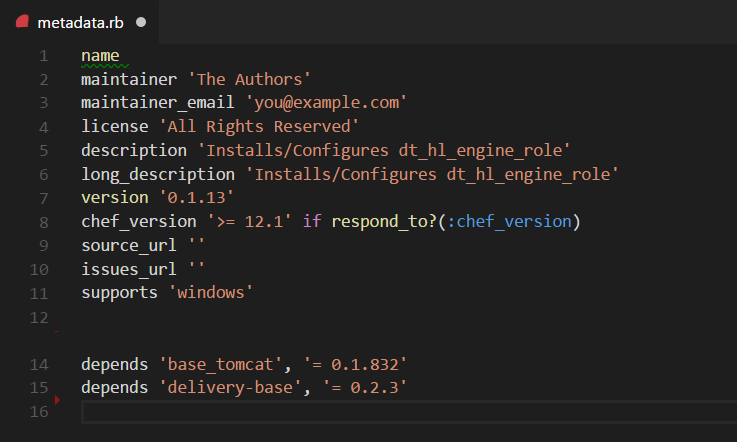Click 'All Rights Reserved' license string
Viewport: 737px width, 442px height.
coord(259,126)
